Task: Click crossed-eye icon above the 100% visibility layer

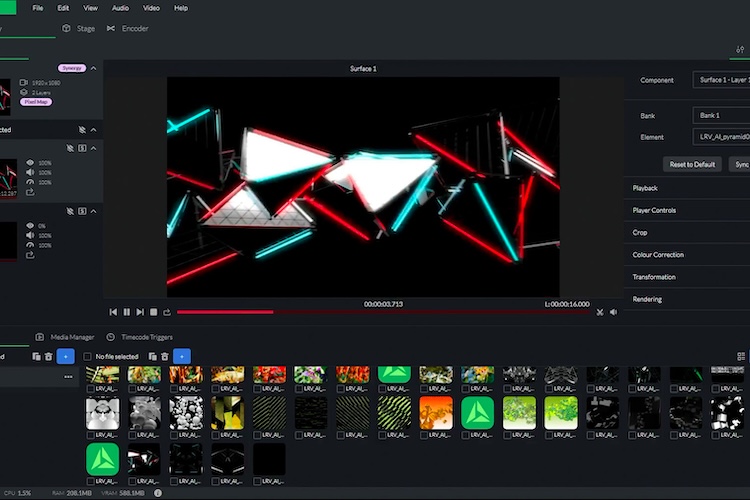Action: pos(70,148)
